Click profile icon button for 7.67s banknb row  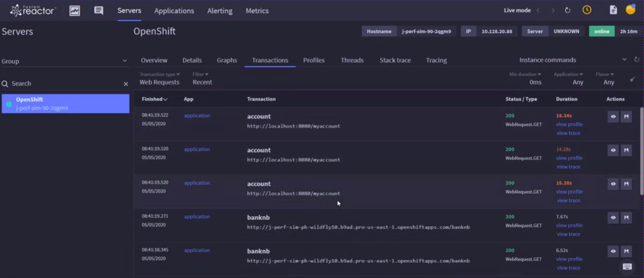click(x=626, y=218)
